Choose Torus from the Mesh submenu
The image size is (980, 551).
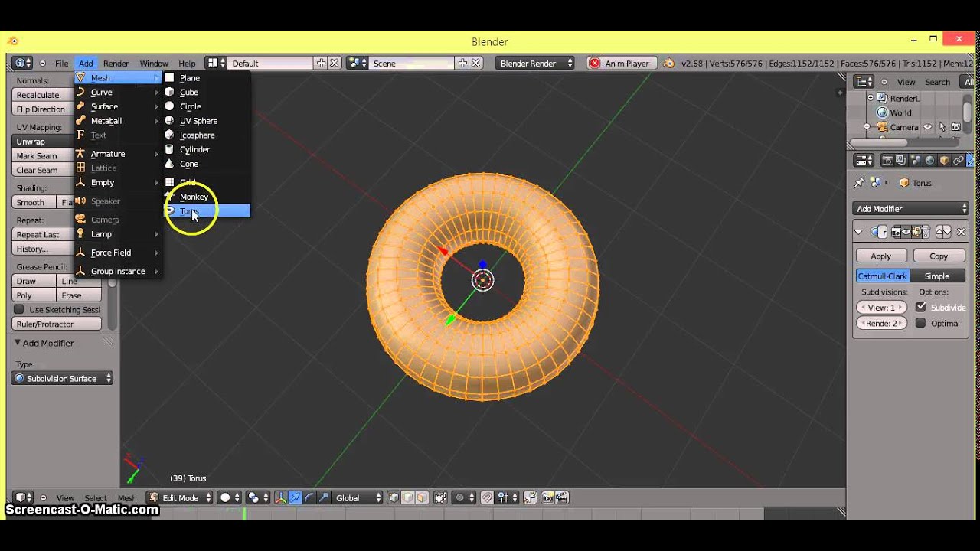(207, 210)
